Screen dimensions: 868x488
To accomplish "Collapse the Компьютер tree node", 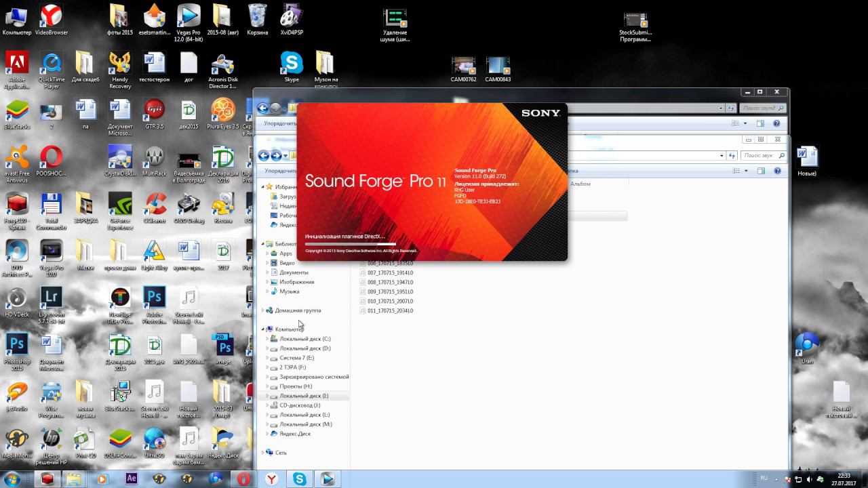I will (263, 329).
